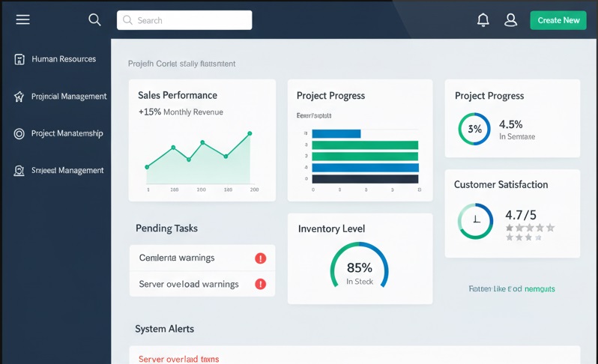Open the user profile icon
598x364 pixels.
click(510, 20)
